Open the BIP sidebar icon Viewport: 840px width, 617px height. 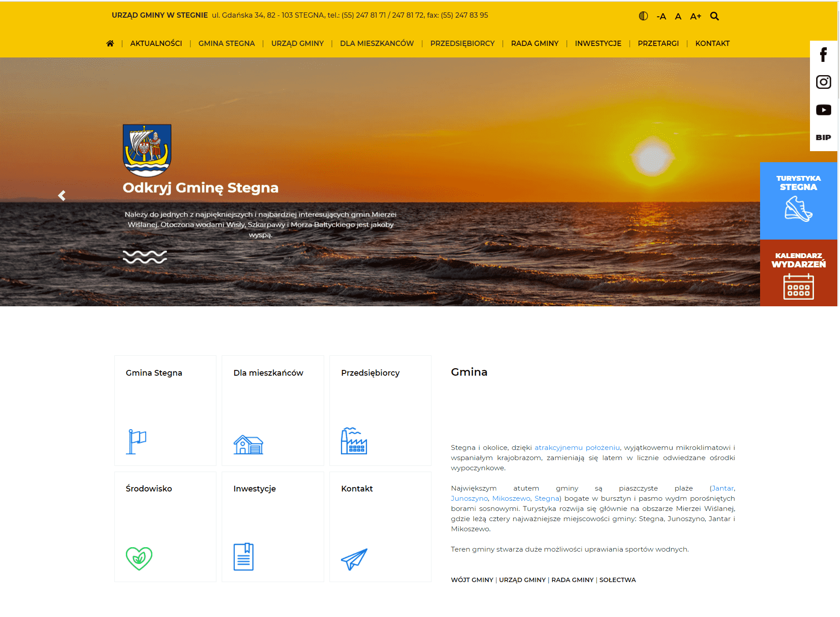pos(823,137)
